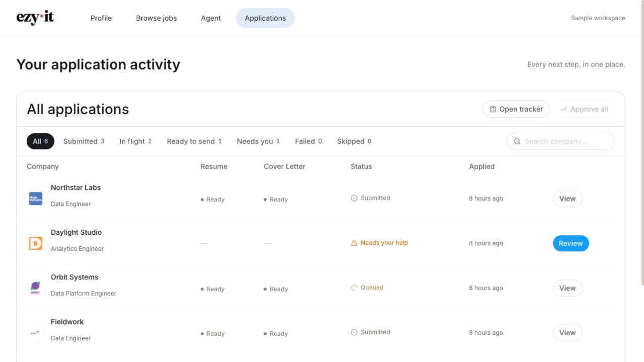This screenshot has width=644, height=362.
Task: Click the All applications heading
Action: (x=78, y=109)
